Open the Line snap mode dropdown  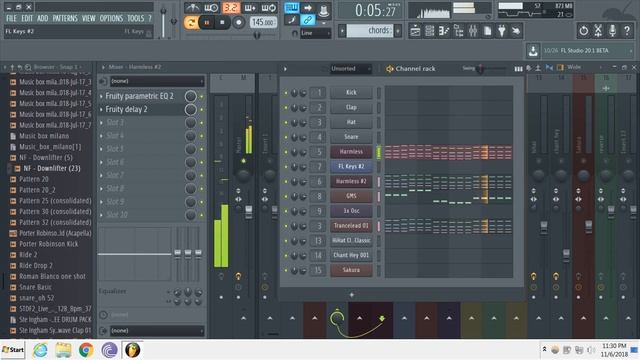(x=316, y=33)
